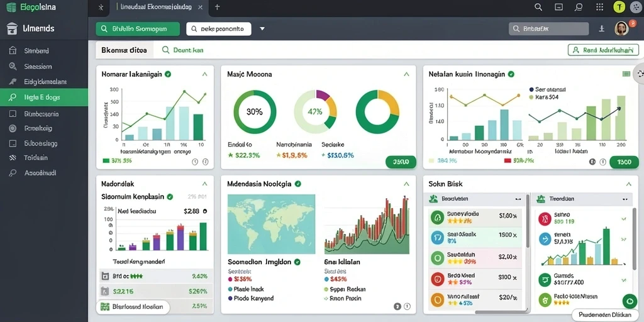Toggle the circle switch next to $288
The image size is (644, 322).
205,211
